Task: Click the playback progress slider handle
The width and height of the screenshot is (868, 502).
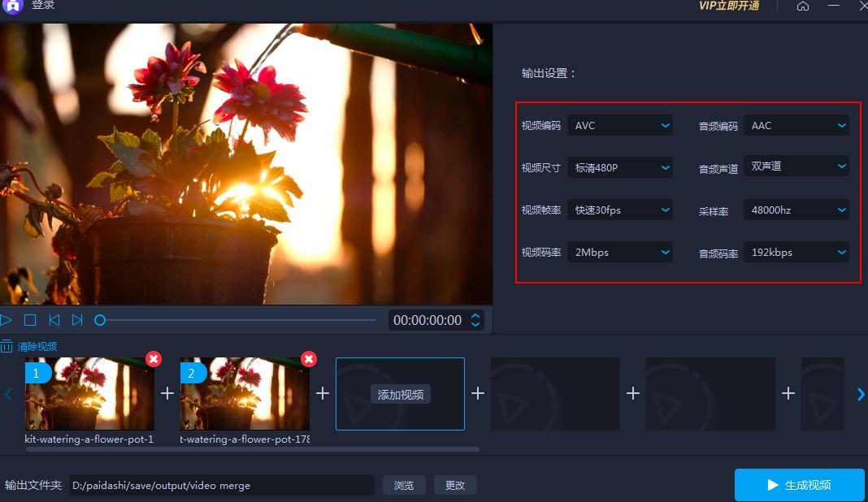Action: 100,320
